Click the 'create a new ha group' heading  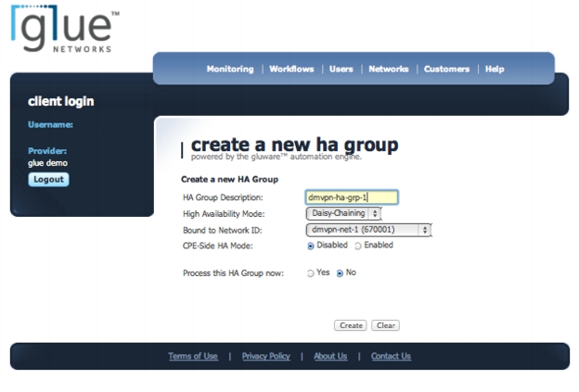[295, 145]
